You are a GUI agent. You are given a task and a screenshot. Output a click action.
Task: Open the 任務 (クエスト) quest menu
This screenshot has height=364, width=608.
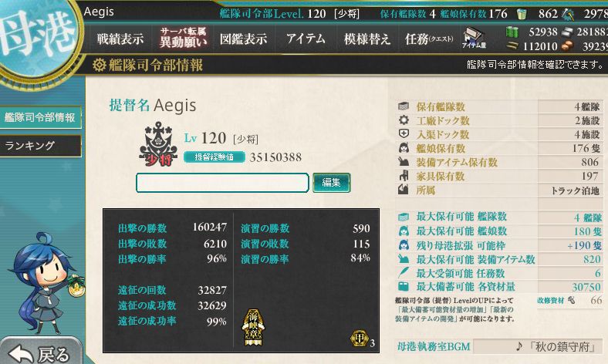tap(429, 39)
